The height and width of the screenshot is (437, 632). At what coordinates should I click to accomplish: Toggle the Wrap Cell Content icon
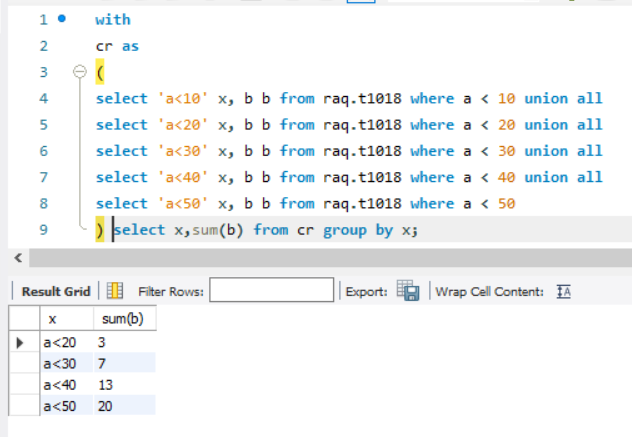click(563, 291)
